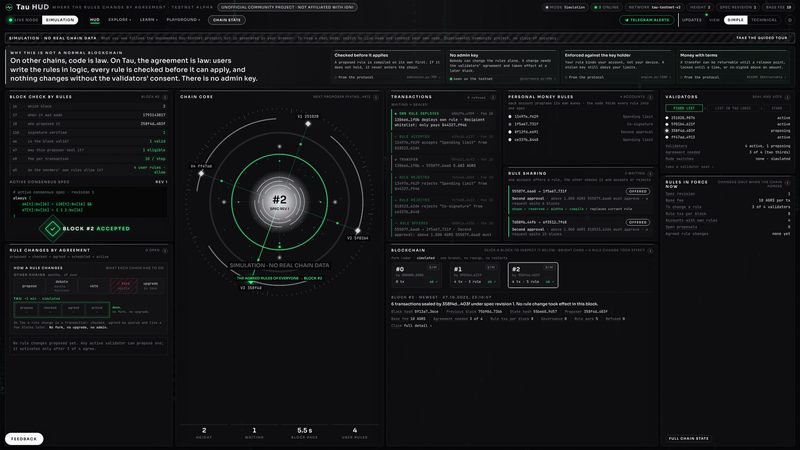Open block #1 card in Blockchain
Screen dimensions: 800x450
pos(474,275)
